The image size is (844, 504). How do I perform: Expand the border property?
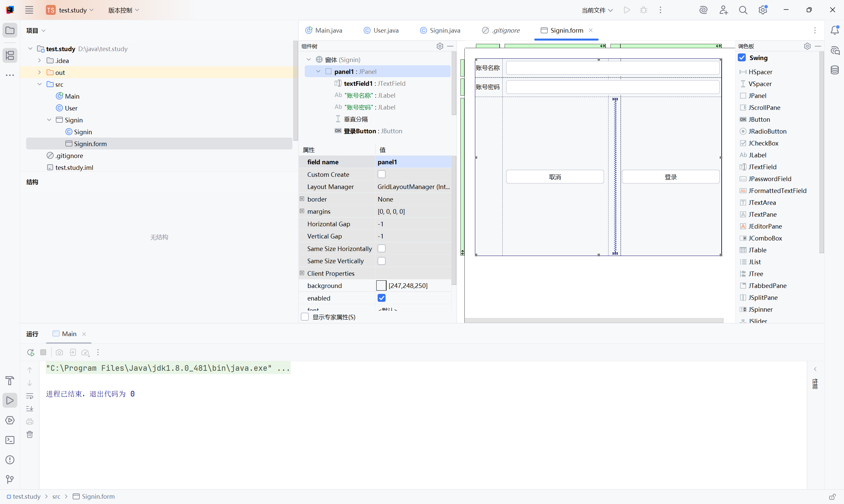pyautogui.click(x=302, y=199)
